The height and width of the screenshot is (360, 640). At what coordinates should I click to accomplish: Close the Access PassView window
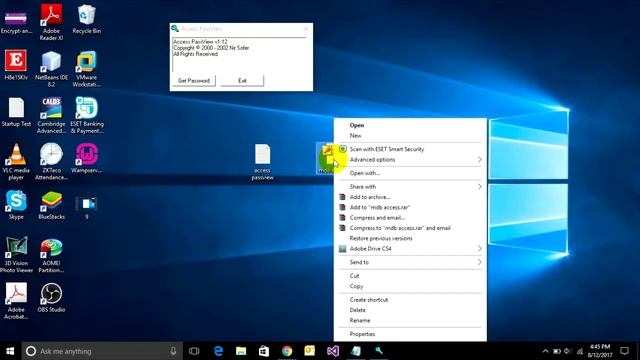click(x=306, y=29)
